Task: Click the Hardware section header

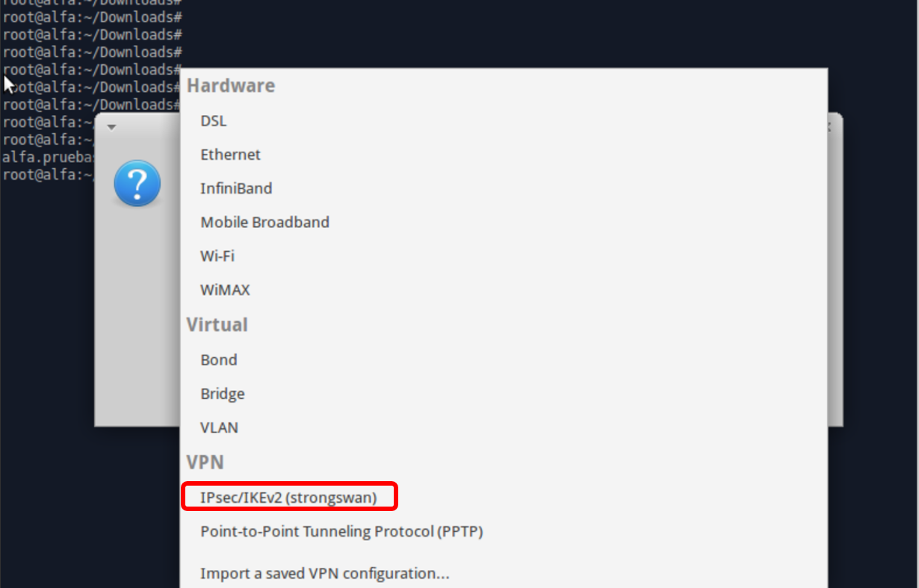Action: [x=231, y=86]
